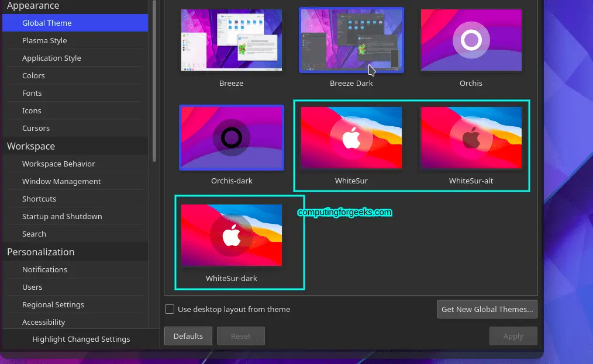
Task: Click the WhiteSur name label
Action: (x=351, y=181)
